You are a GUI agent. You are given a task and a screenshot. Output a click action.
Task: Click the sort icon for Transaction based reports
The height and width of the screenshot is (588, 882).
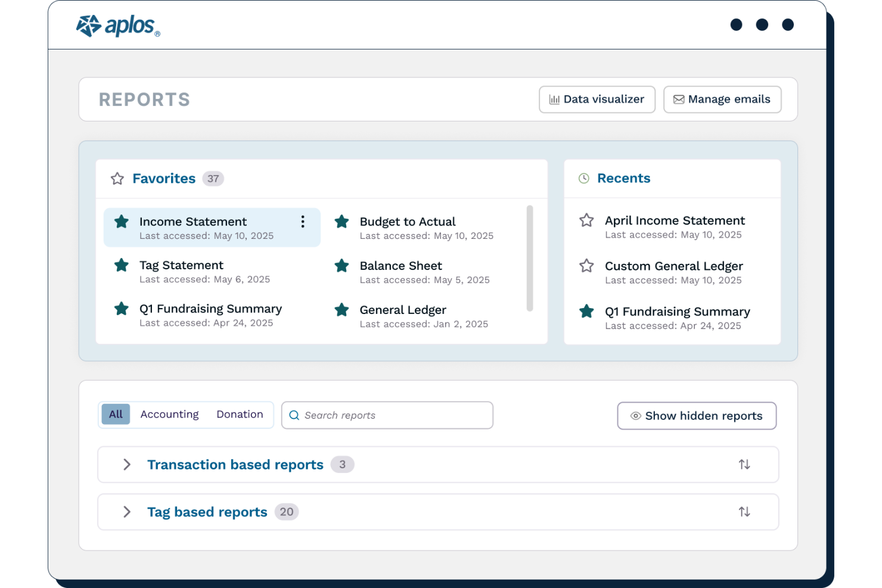click(x=744, y=464)
